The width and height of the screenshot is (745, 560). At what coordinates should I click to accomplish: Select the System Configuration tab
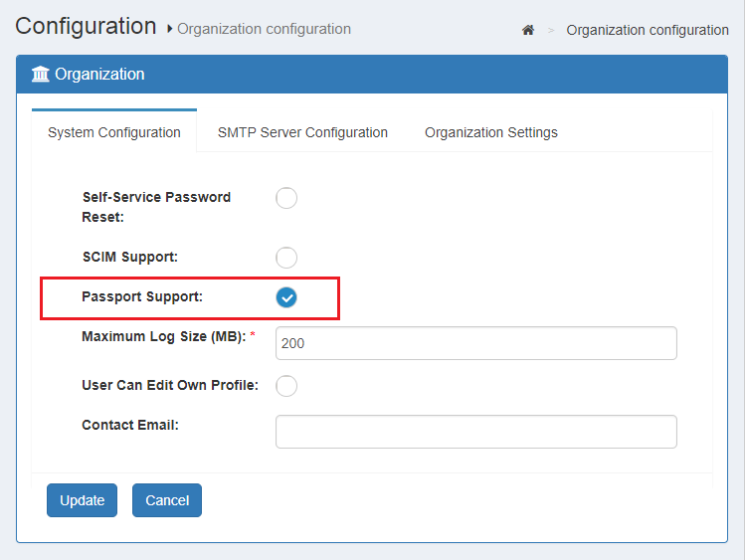114,132
